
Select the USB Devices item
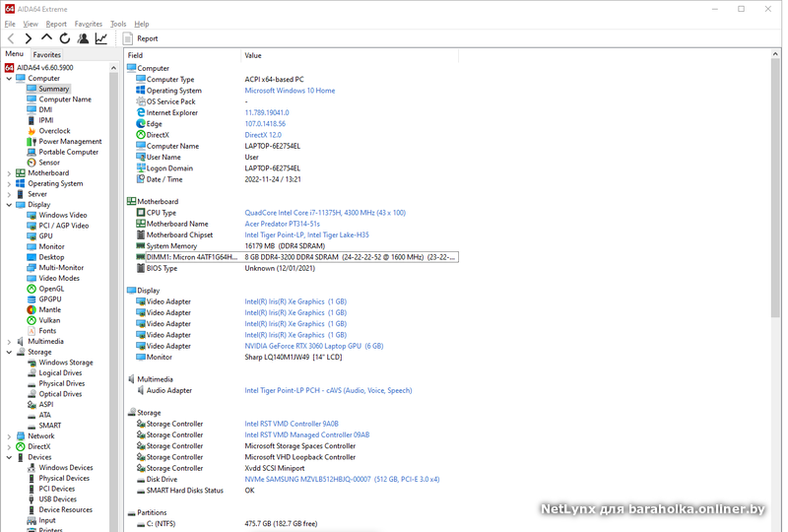pyautogui.click(x=58, y=499)
